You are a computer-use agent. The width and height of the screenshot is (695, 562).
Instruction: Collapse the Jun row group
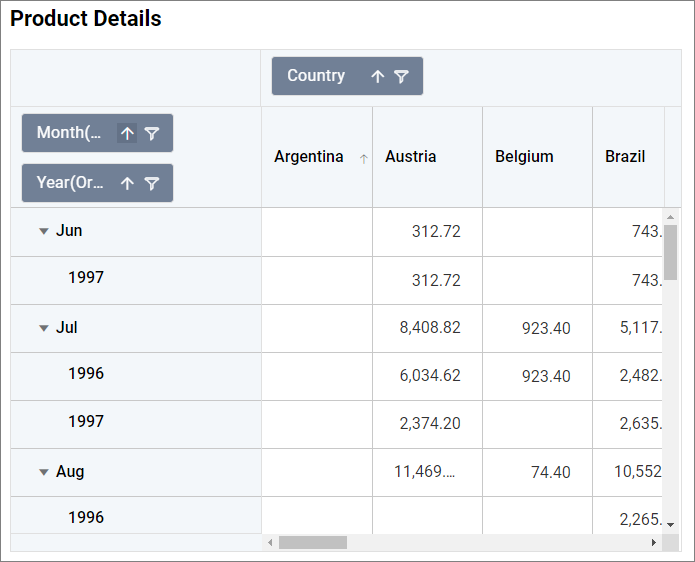click(x=43, y=231)
